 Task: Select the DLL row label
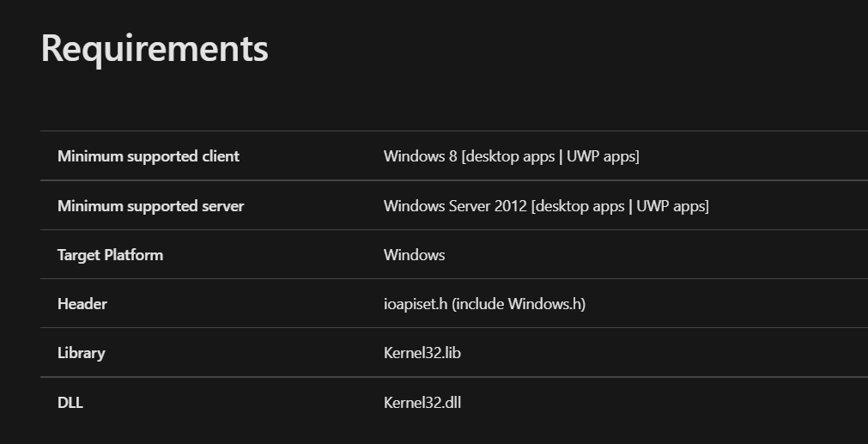coord(70,402)
